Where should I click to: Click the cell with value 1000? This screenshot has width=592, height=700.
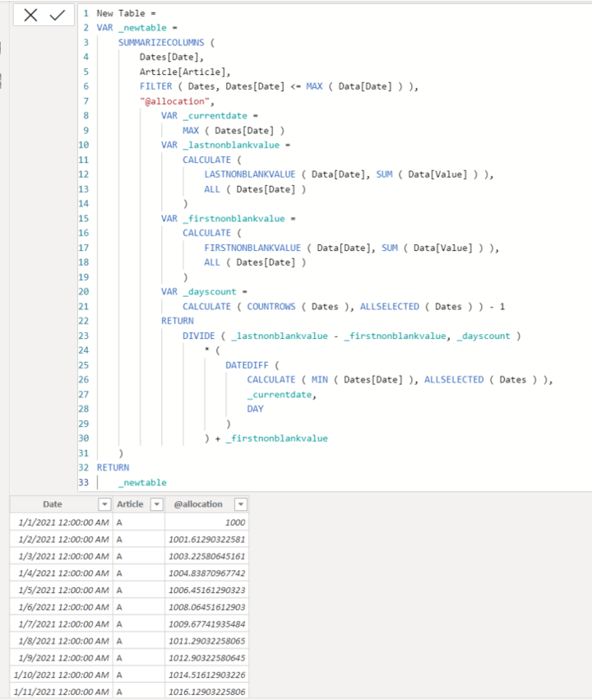pos(206,522)
